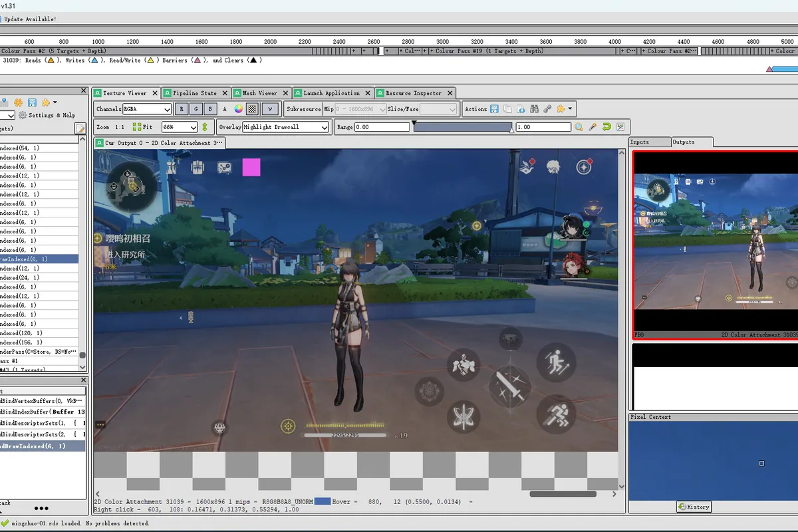The height and width of the screenshot is (532, 798).
Task: Expand callstack three-dots button
Action: click(41, 509)
